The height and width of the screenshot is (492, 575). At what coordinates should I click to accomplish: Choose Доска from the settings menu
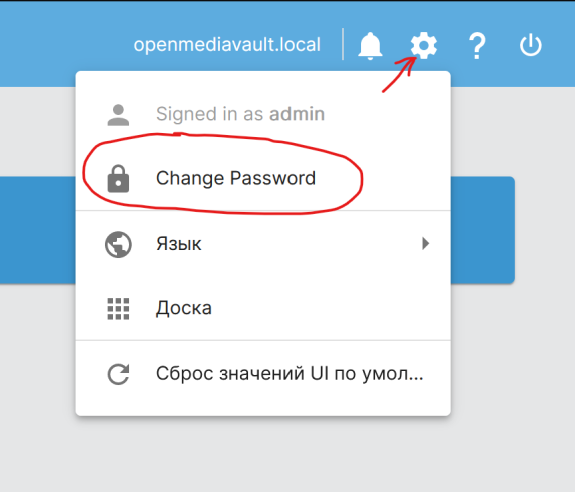pos(263,308)
